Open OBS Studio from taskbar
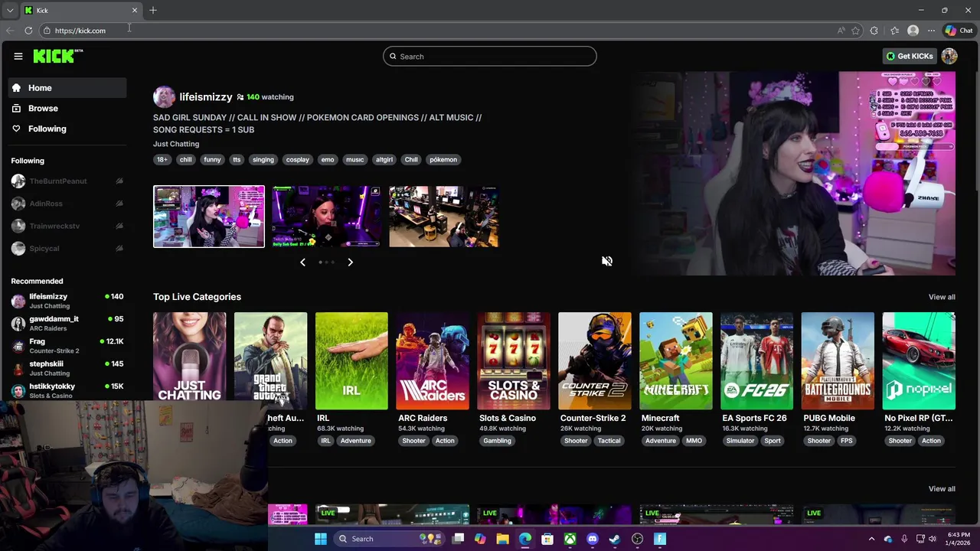Viewport: 980px width, 551px height. (x=637, y=539)
